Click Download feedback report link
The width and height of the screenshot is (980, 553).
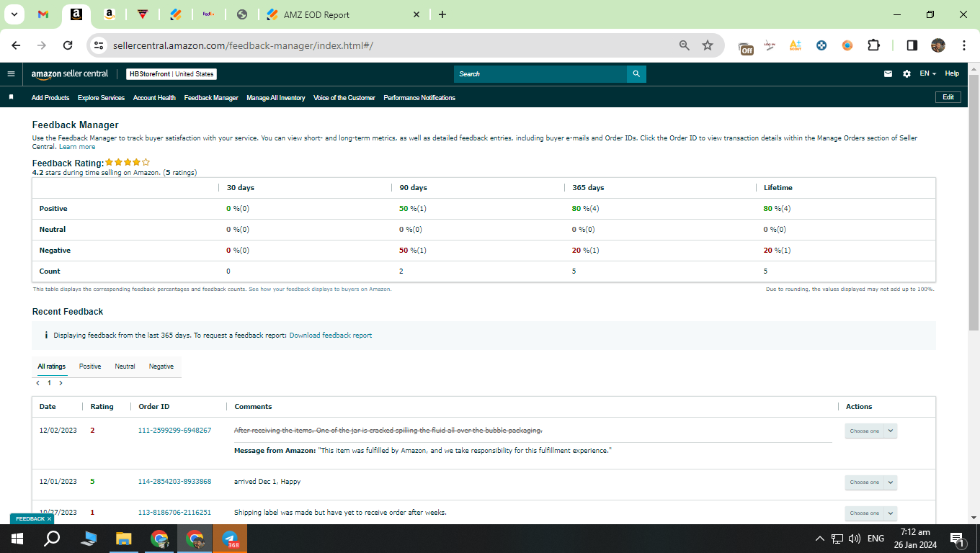(x=331, y=336)
